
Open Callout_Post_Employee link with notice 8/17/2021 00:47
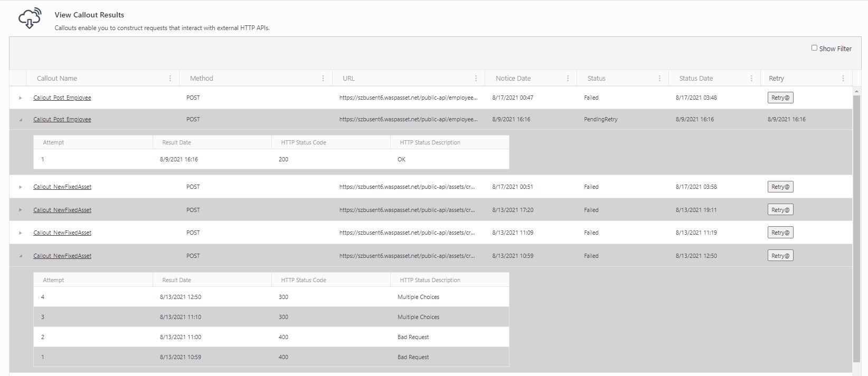tap(62, 98)
